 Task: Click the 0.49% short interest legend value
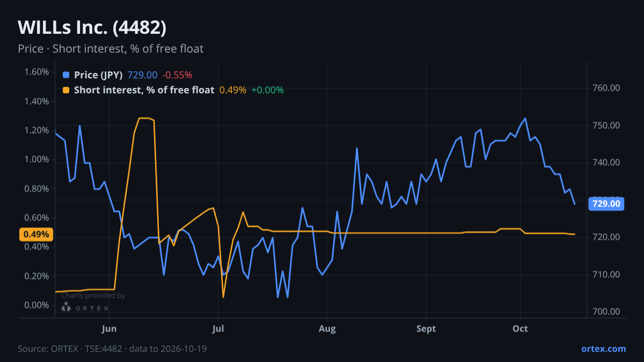pos(233,90)
